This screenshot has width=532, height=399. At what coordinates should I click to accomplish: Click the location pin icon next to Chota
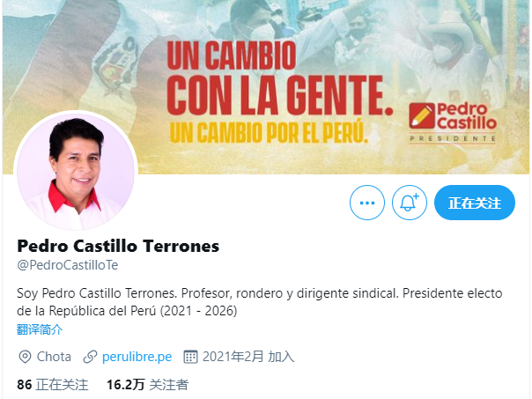point(25,357)
